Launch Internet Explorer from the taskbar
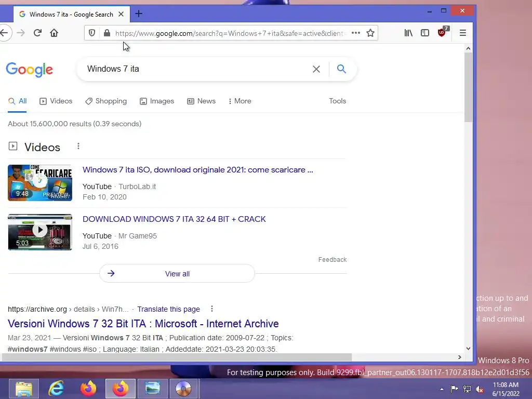Image resolution: width=532 pixels, height=399 pixels. [56, 389]
